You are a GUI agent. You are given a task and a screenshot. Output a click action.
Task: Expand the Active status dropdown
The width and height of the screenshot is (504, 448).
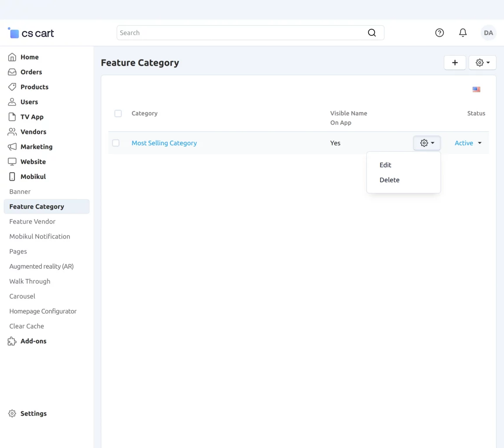coord(467,143)
